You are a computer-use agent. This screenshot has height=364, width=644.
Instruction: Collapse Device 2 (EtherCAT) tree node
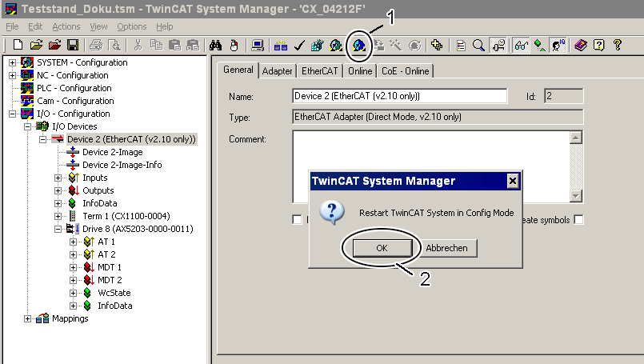coord(42,139)
